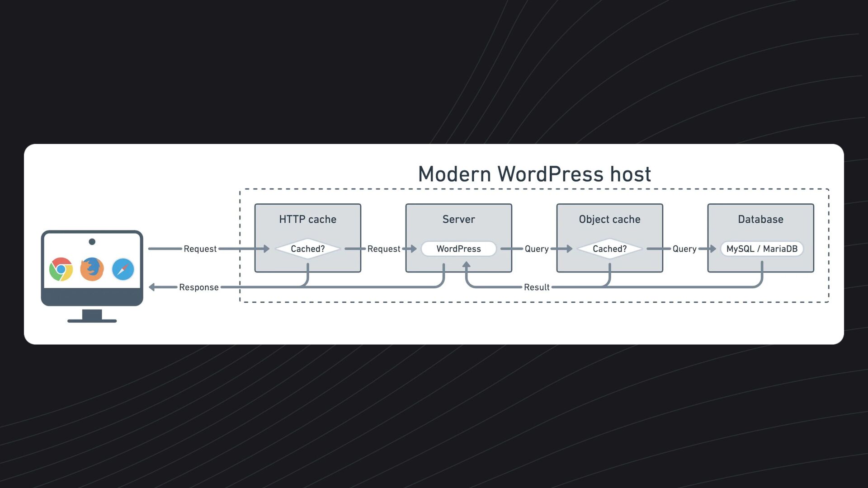The width and height of the screenshot is (868, 488).
Task: Click the Object cache Cached? diamond
Action: 609,249
